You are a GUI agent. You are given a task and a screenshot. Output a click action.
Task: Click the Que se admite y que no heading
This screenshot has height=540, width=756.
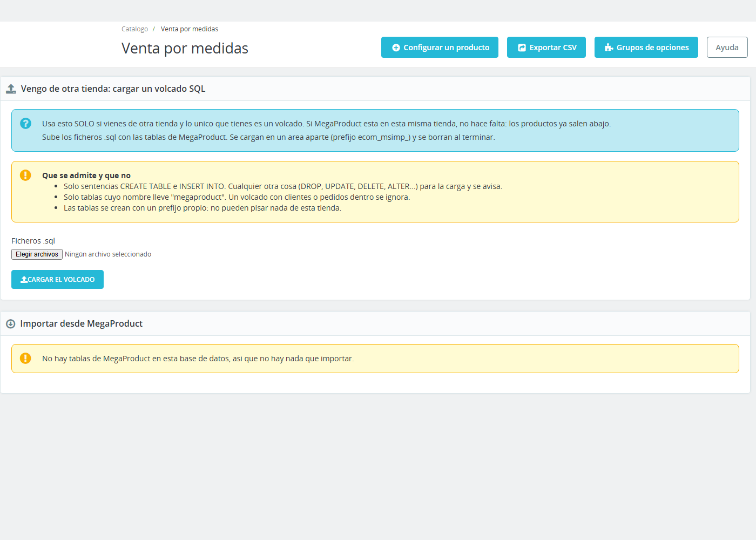tap(86, 175)
